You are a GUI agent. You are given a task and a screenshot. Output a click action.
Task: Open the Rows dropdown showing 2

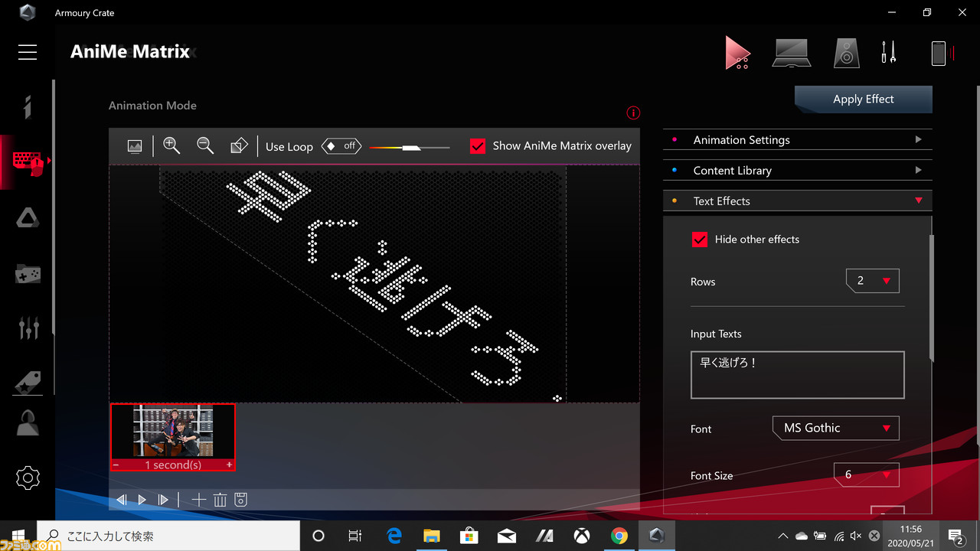click(x=873, y=281)
